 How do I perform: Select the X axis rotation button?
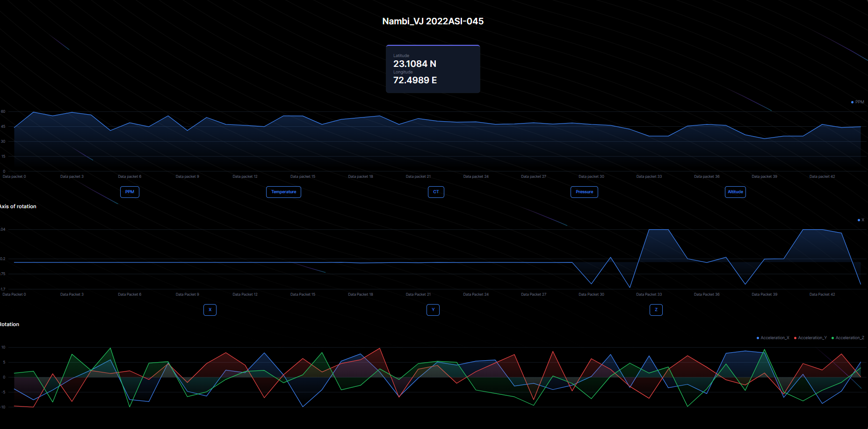[x=210, y=310]
